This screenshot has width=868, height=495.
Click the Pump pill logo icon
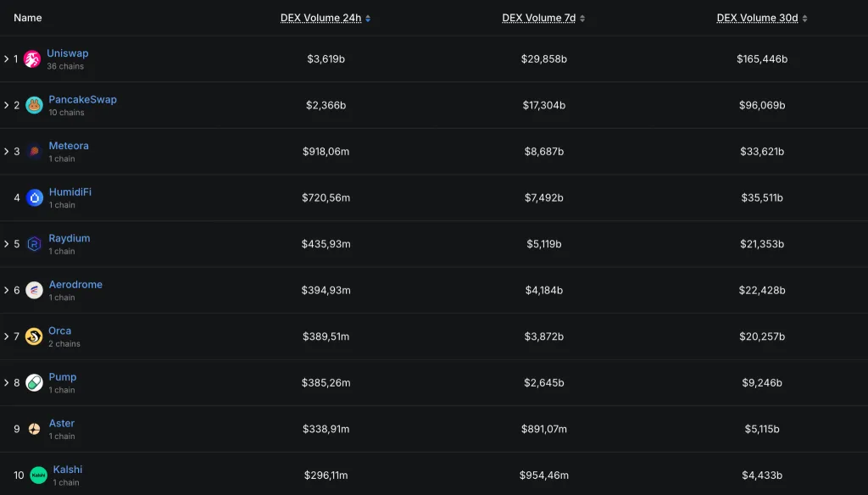pyautogui.click(x=34, y=383)
